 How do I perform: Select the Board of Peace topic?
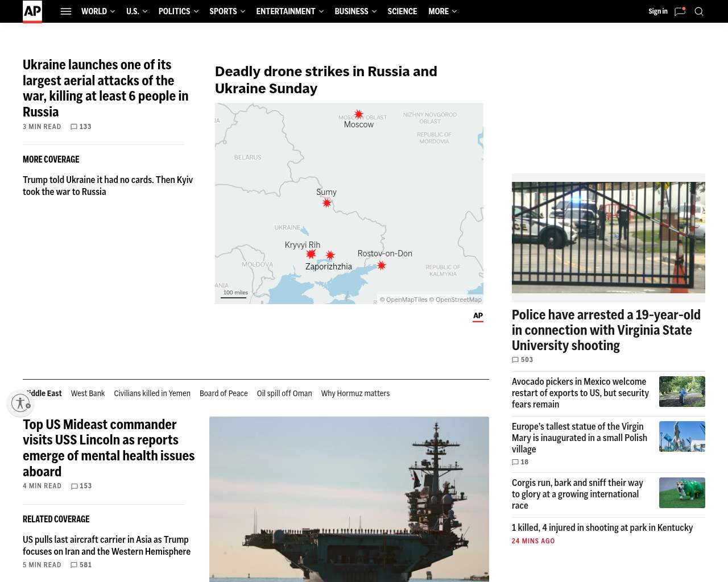click(224, 393)
